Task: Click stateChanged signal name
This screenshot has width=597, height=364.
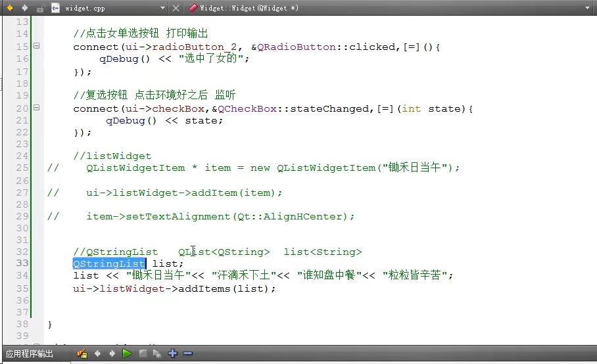Action: click(329, 109)
